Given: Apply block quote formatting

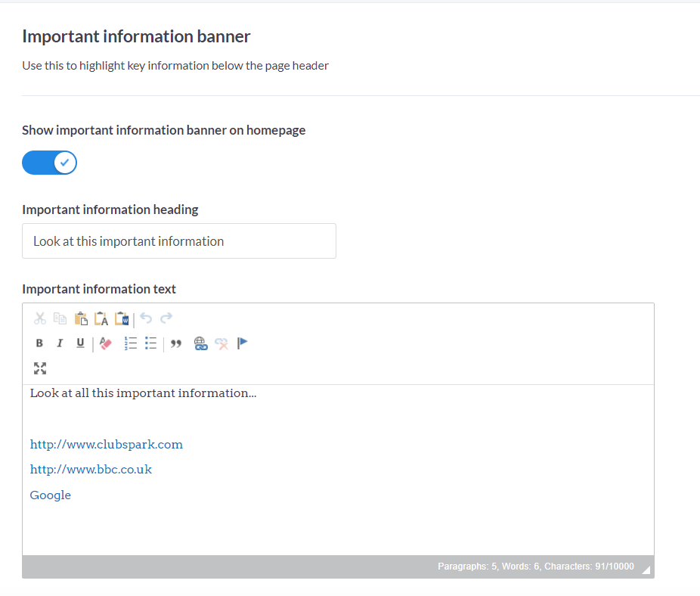Looking at the screenshot, I should 176,343.
